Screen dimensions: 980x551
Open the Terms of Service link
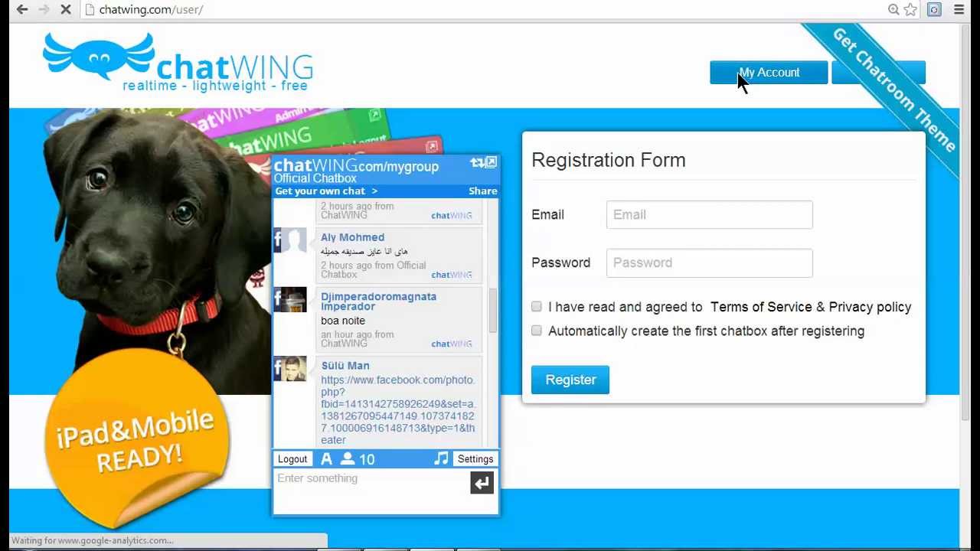(761, 307)
